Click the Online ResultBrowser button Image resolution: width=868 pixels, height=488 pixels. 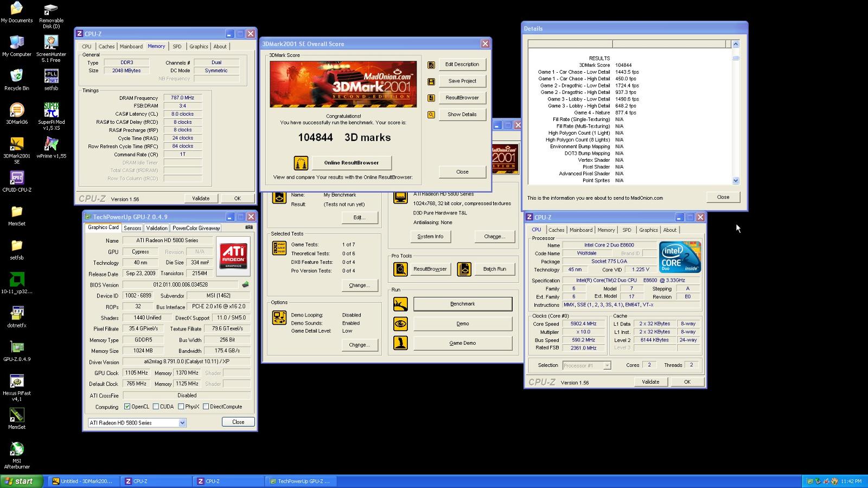[x=352, y=163]
